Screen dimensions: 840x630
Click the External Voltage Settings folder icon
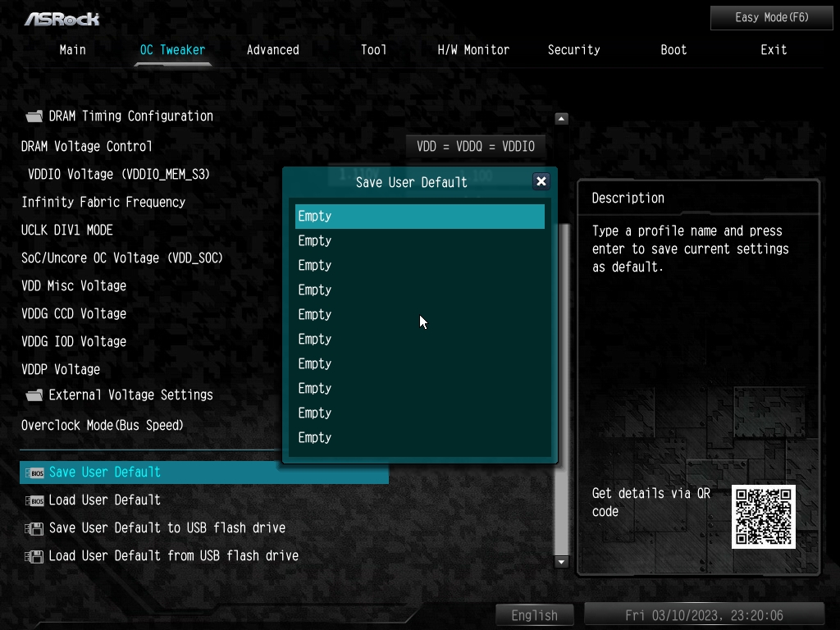[x=34, y=395]
